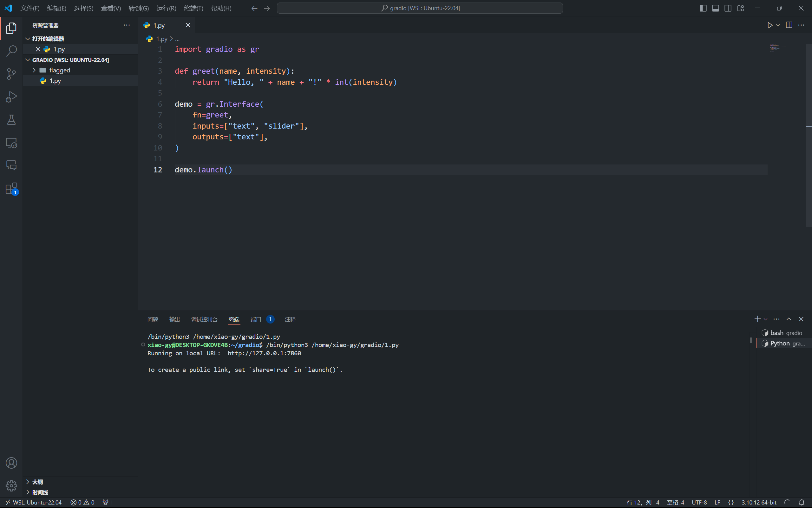Open Explorer panel more actions ellipsis
Screen dimensions: 812x508
click(127, 25)
